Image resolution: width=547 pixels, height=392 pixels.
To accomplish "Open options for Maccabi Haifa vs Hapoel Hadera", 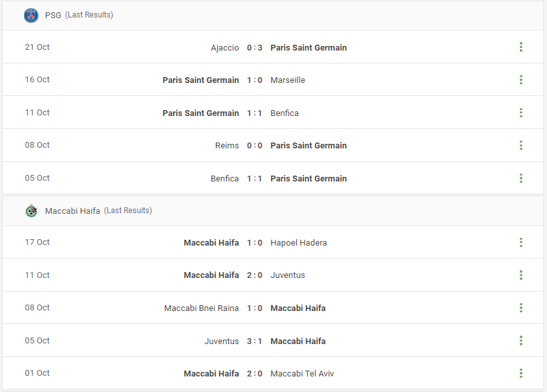I will [521, 242].
